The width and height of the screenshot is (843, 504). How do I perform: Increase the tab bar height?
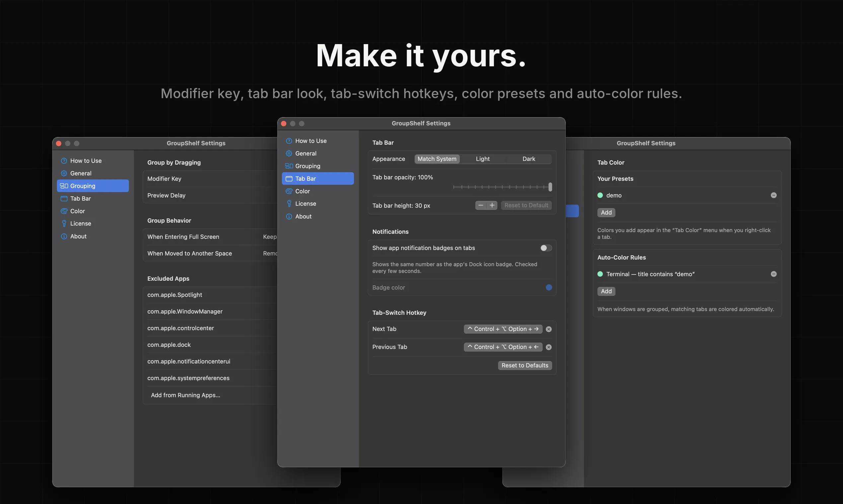[492, 205]
